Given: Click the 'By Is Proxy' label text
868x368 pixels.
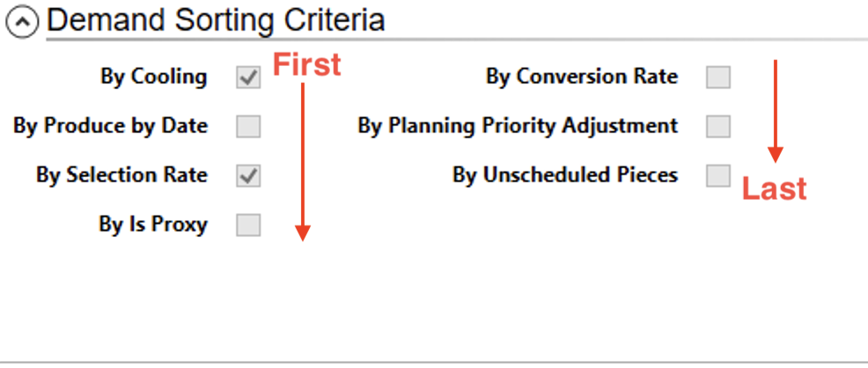Looking at the screenshot, I should [153, 225].
